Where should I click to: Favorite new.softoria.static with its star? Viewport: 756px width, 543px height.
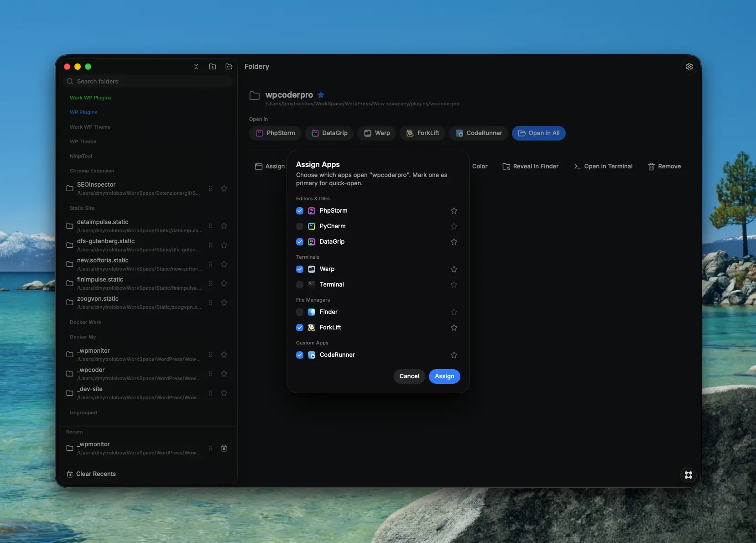[x=224, y=264]
